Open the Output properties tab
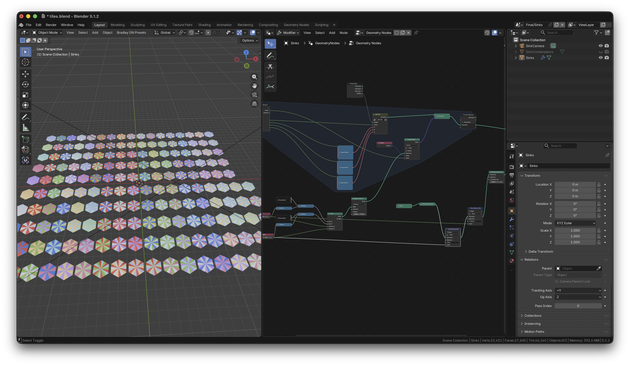This screenshot has height=366, width=630. click(511, 175)
